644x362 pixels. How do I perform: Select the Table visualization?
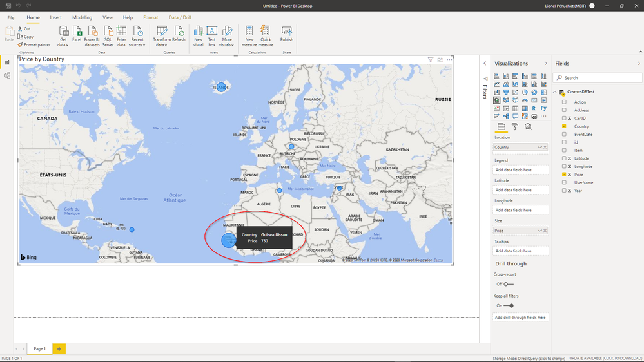click(516, 108)
